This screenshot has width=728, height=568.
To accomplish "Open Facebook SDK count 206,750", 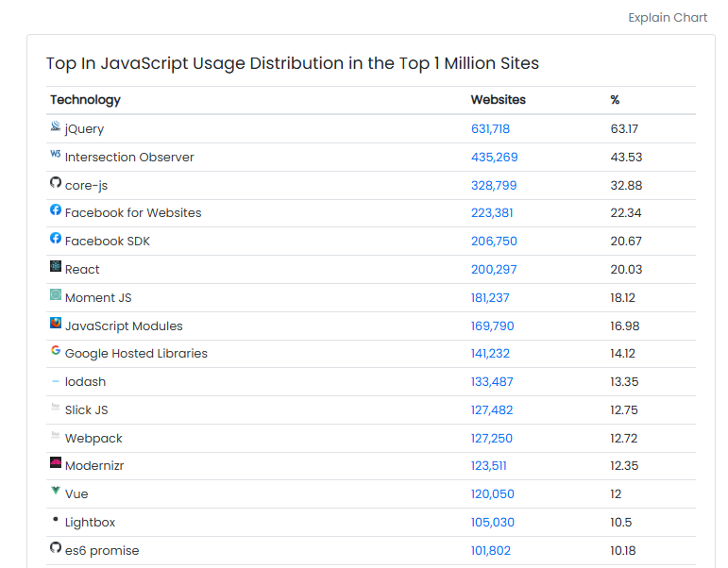I will tap(494, 241).
